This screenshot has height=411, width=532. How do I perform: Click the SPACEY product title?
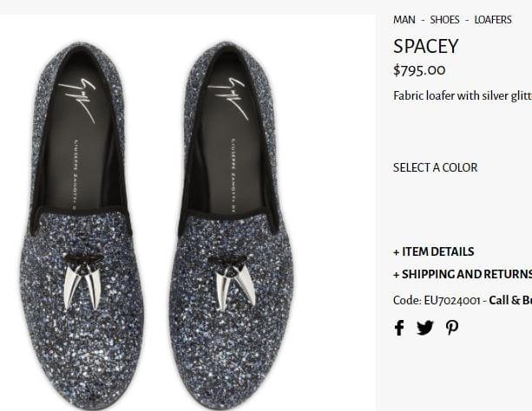[x=425, y=46]
